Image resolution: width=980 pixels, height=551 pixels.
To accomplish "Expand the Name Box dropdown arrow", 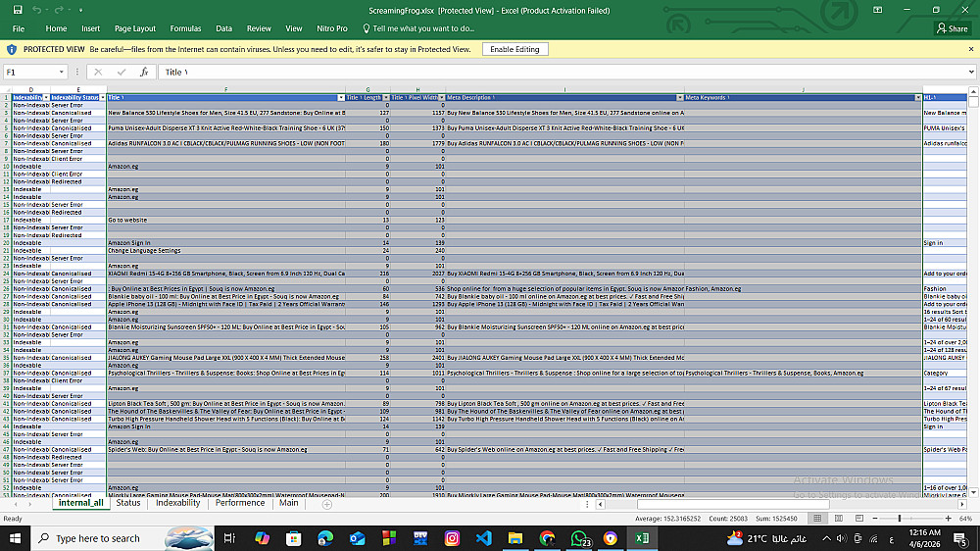I will pos(61,72).
